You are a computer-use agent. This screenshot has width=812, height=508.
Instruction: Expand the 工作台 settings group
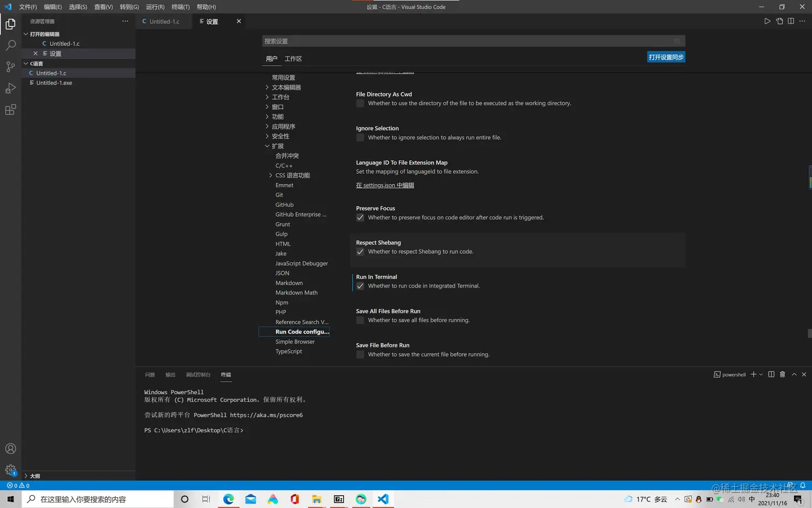[267, 97]
